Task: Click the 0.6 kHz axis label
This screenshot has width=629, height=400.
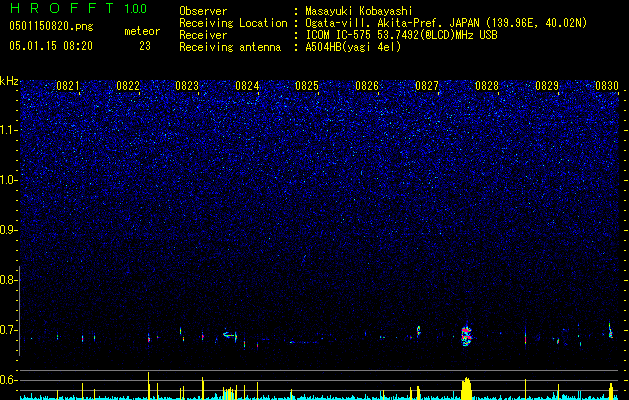Action: 9,380
